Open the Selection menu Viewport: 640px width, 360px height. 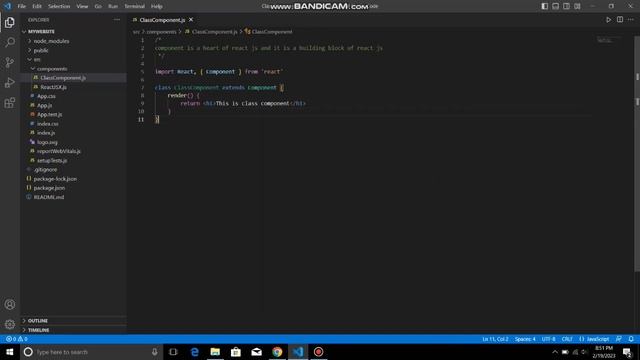pos(59,6)
